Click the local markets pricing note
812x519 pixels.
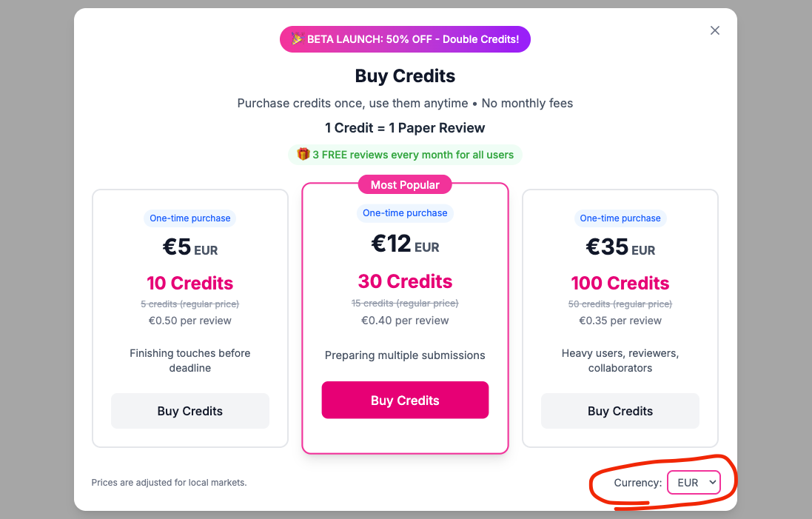(169, 483)
